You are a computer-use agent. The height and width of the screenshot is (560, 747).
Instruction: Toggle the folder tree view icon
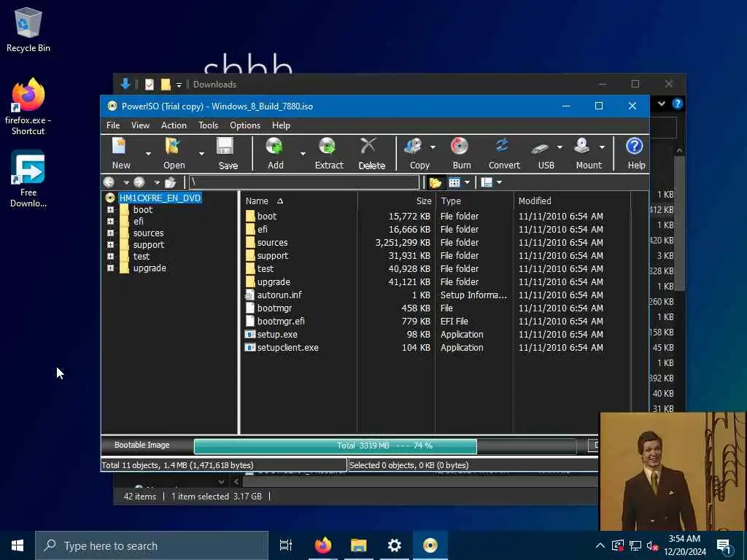pyautogui.click(x=435, y=182)
